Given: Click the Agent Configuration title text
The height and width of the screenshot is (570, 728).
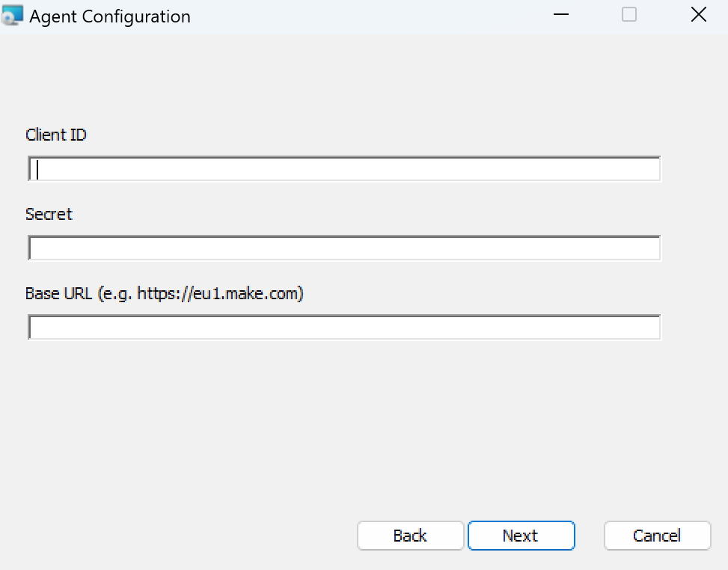Looking at the screenshot, I should (x=110, y=16).
